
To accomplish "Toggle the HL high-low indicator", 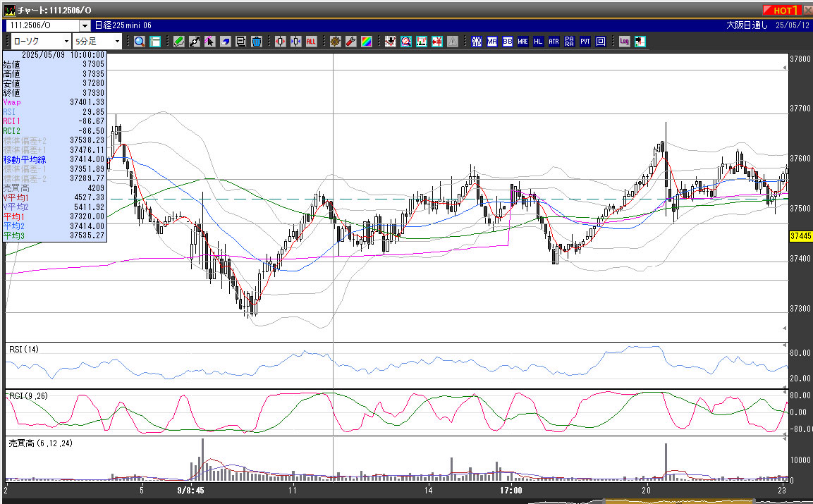I will pos(538,42).
